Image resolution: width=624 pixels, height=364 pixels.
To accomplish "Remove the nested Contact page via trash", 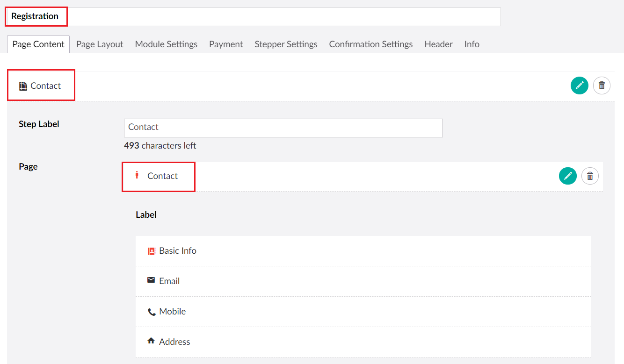I will coord(590,176).
